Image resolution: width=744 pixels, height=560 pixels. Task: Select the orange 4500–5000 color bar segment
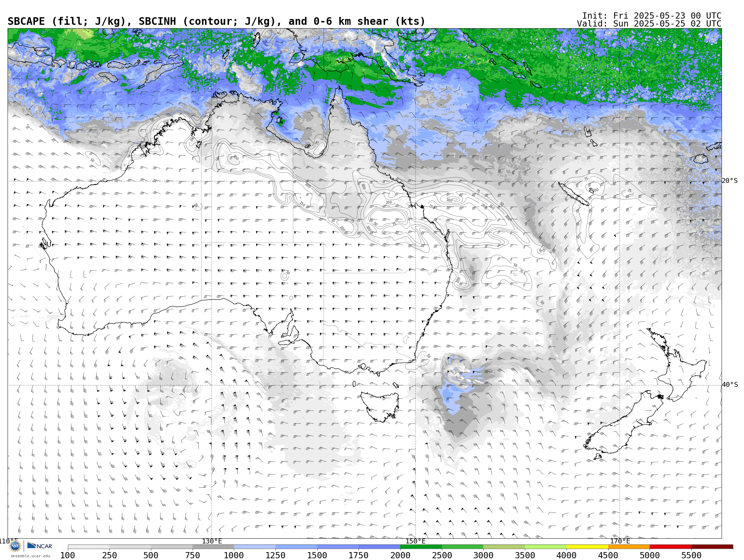[x=629, y=547]
